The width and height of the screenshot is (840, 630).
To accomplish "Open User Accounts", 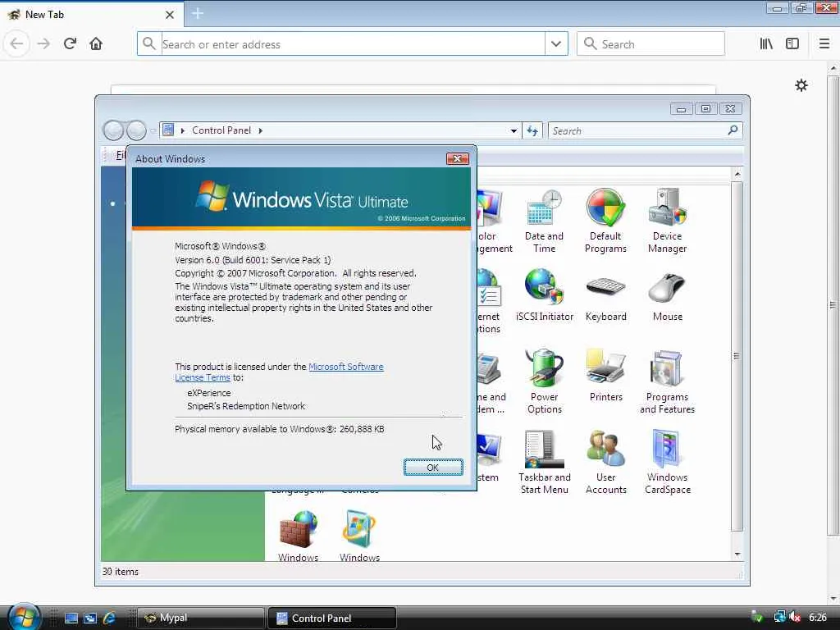I will click(x=606, y=462).
